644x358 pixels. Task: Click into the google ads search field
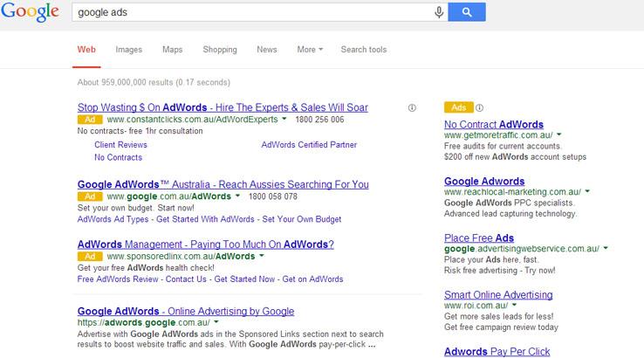click(x=253, y=12)
